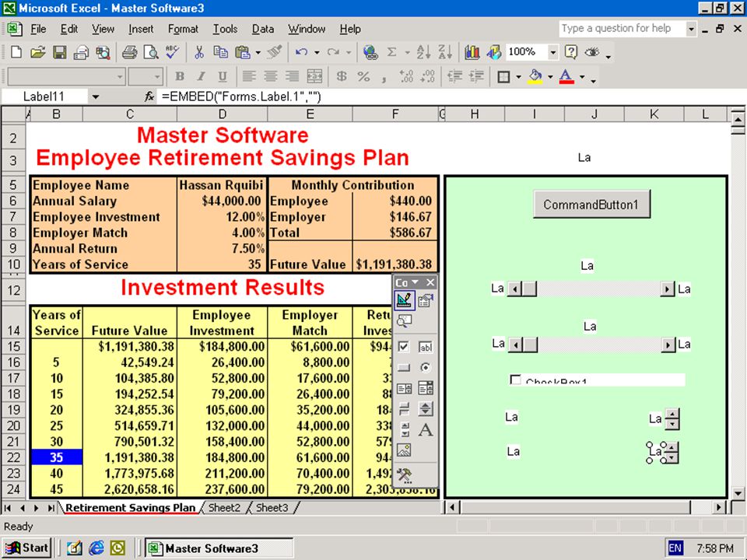Toggle Design Mode in the Control Toolbox

pos(404,300)
